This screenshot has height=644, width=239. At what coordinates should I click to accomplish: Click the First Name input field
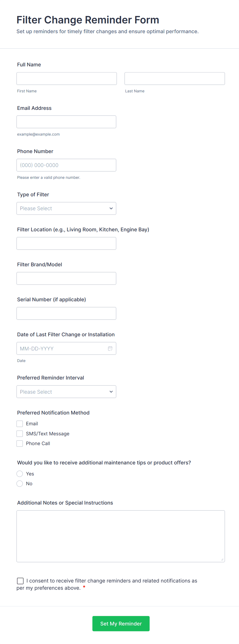click(66, 78)
